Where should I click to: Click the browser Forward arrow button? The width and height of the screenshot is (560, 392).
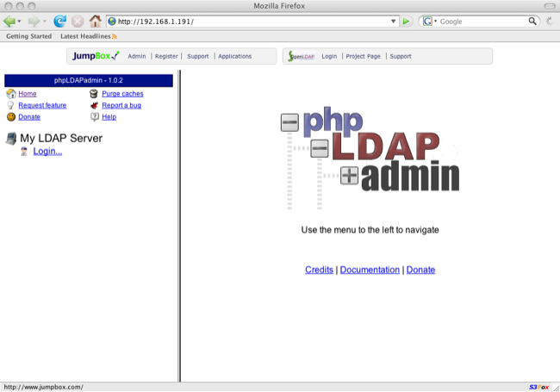click(34, 22)
